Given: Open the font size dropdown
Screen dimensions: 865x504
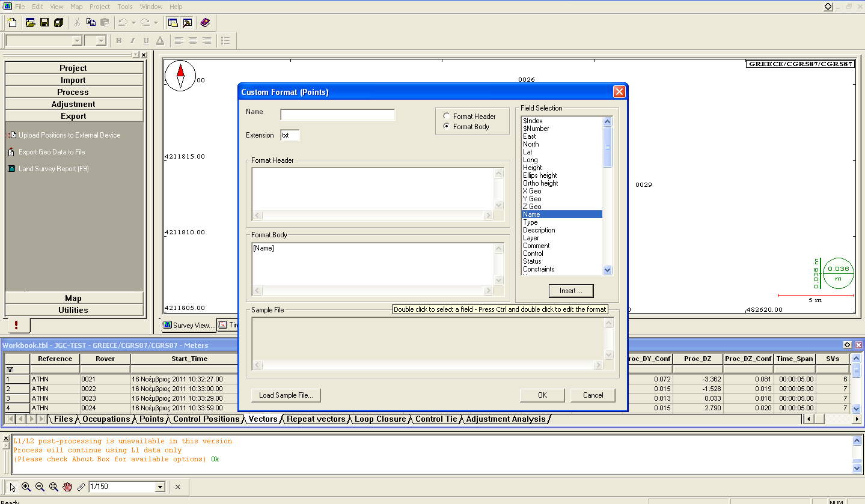Looking at the screenshot, I should tap(101, 41).
